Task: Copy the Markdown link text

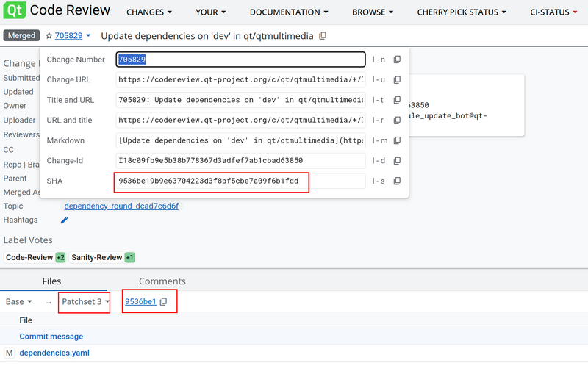Action: (397, 140)
